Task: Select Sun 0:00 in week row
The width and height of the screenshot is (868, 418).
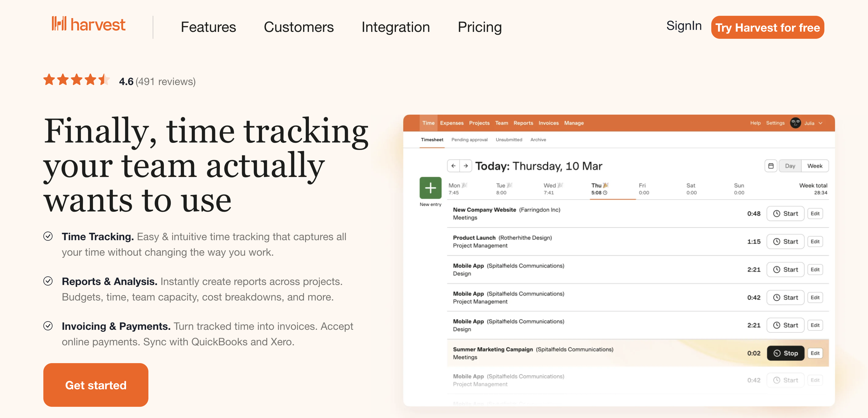Action: pos(739,189)
